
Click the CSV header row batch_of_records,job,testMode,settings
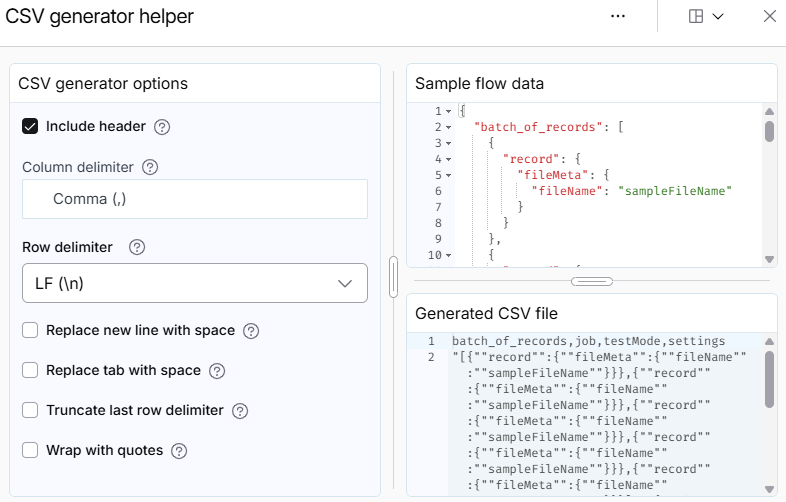tap(588, 341)
